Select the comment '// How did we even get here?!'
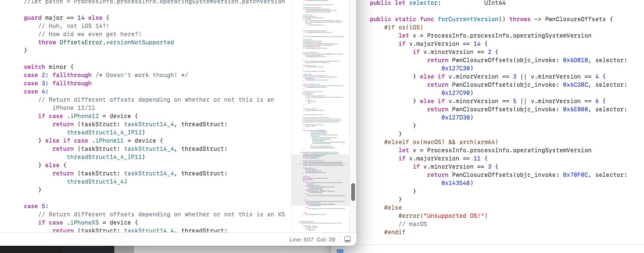Image resolution: width=644 pixels, height=253 pixels. pyautogui.click(x=90, y=34)
